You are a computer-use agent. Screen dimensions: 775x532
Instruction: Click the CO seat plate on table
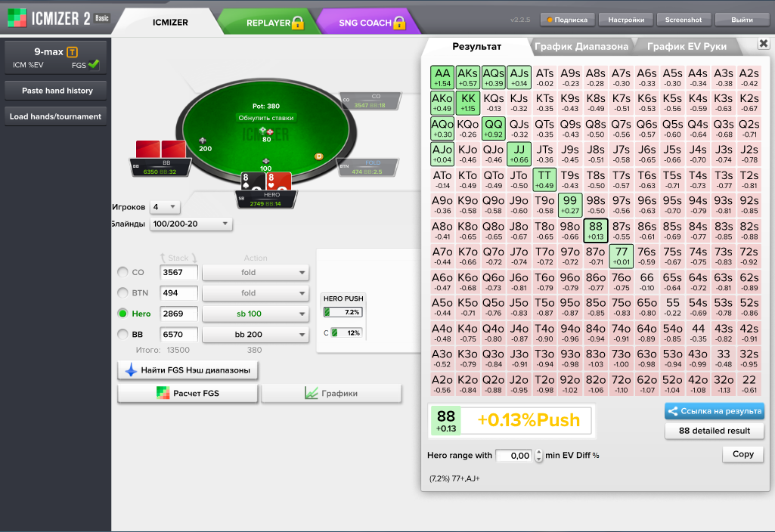coord(370,101)
